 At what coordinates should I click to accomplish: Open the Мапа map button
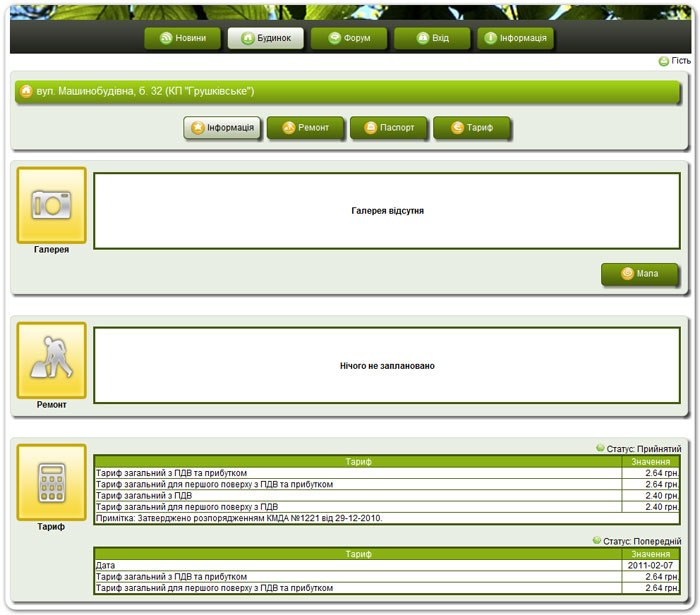click(639, 274)
